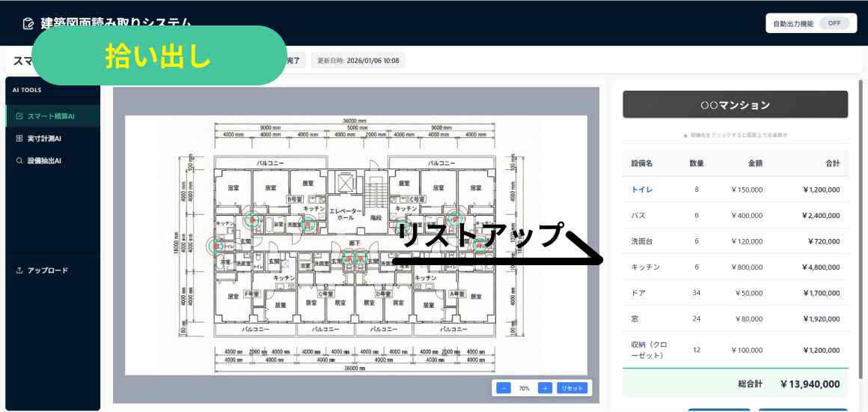
Task: Click the ¥50,000 price for ドア
Action: 749,293
